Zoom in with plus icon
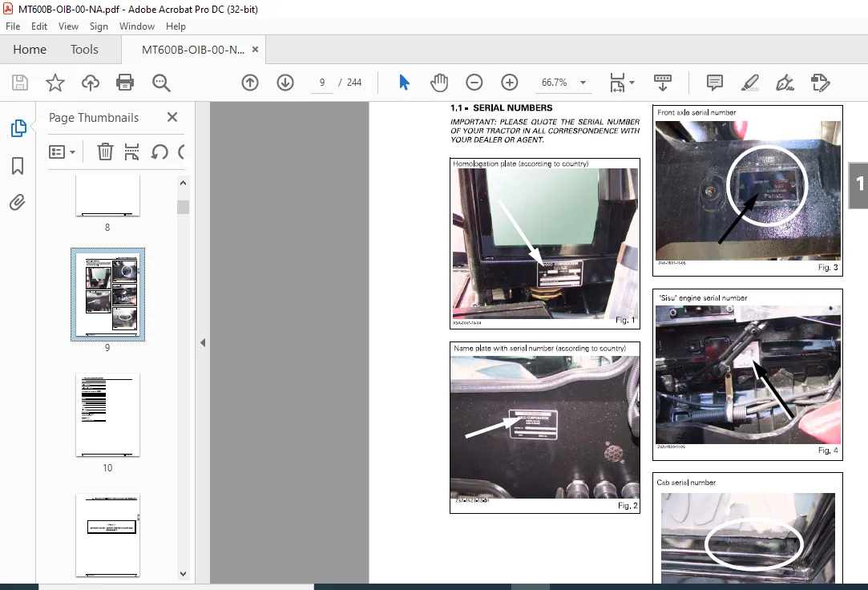Viewport: 868px width, 590px height. coord(509,83)
